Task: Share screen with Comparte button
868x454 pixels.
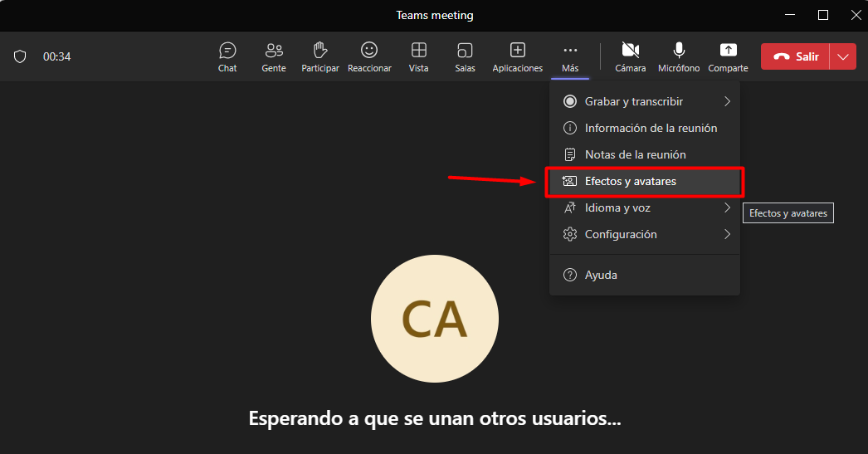Action: [728, 57]
